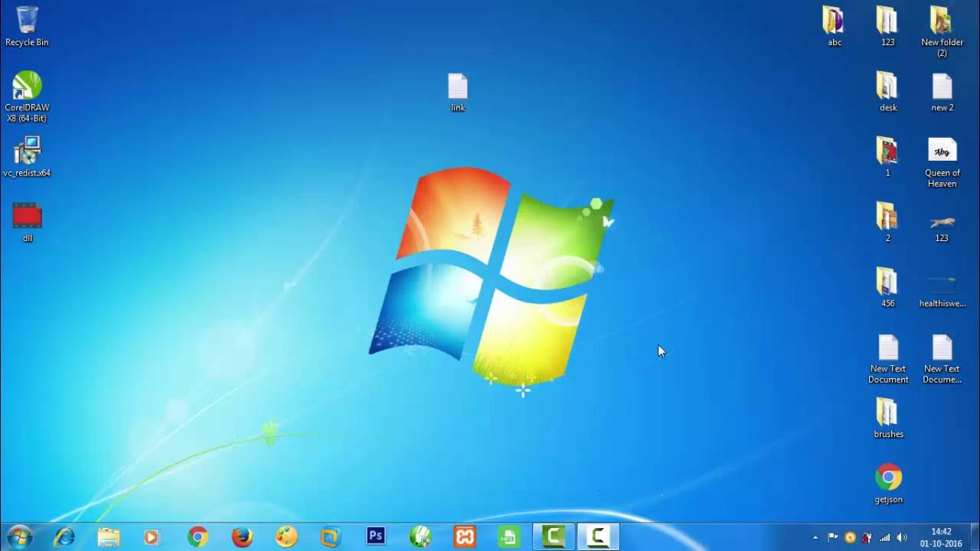The image size is (980, 551).
Task: Launch Adobe Photoshop from the taskbar
Action: point(375,536)
